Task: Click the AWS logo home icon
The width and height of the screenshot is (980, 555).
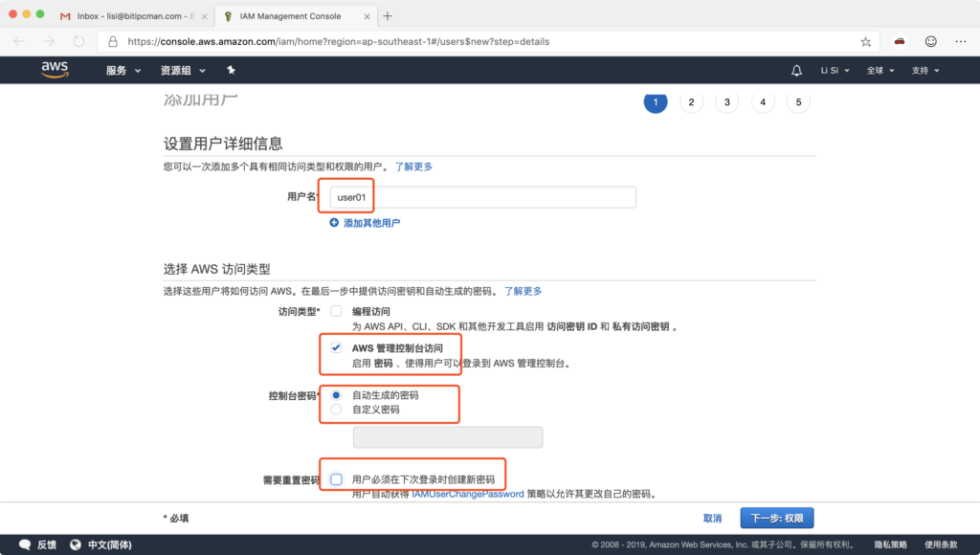Action: point(55,69)
